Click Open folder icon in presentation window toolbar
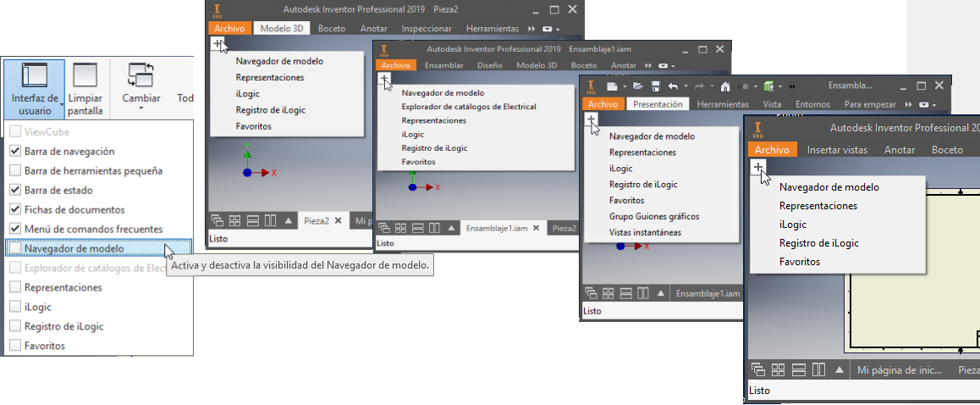This screenshot has height=405, width=980. 637,86
